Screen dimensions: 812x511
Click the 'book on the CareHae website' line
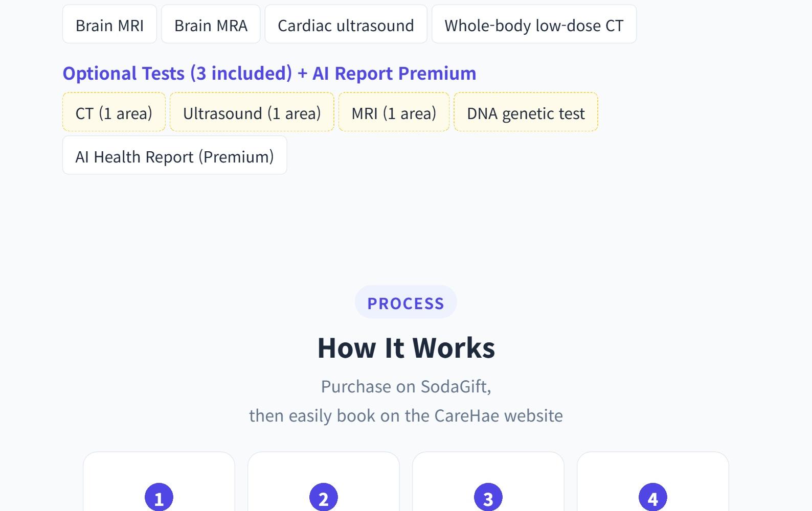[406, 415]
